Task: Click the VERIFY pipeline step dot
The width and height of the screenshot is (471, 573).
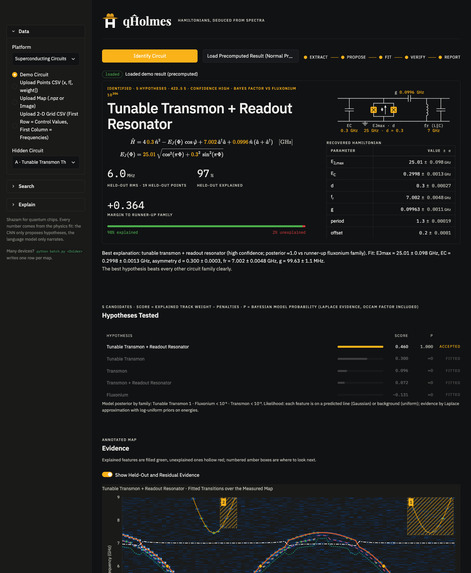Action: (x=406, y=57)
